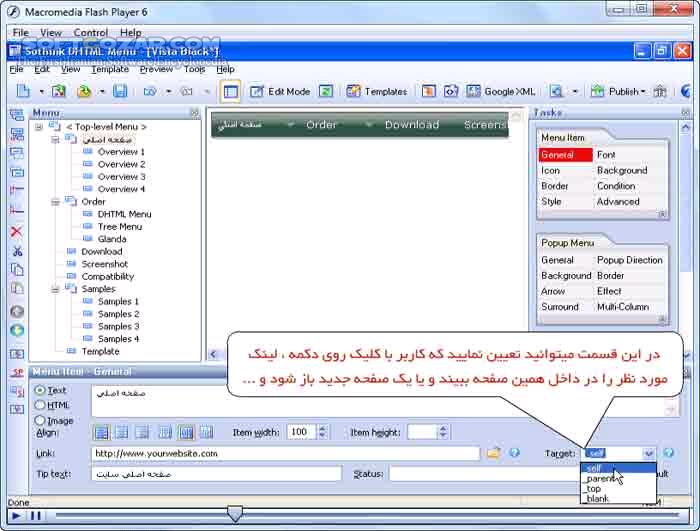Choose _self in Target list
Viewport: 700px width, 531px height.
tap(618, 468)
